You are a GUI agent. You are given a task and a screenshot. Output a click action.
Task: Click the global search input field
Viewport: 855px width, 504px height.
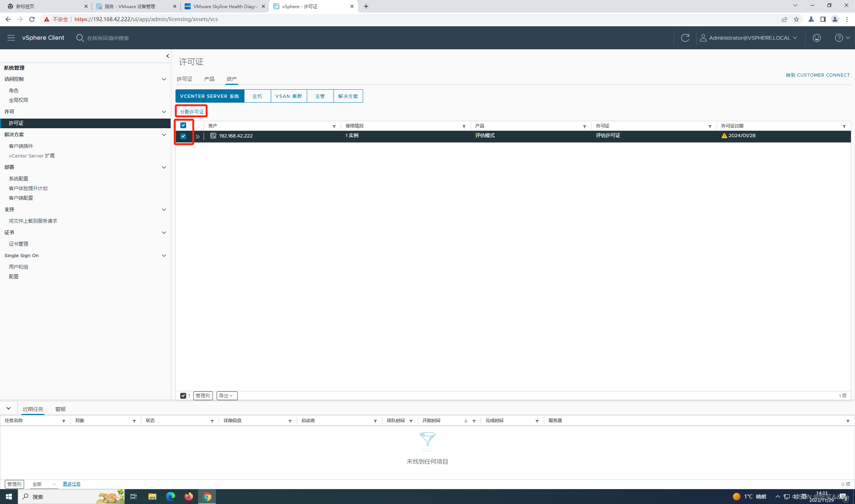point(108,38)
